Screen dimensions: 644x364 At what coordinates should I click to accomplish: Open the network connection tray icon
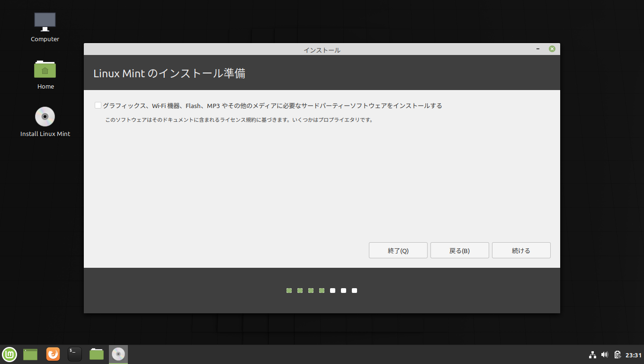[592, 355]
